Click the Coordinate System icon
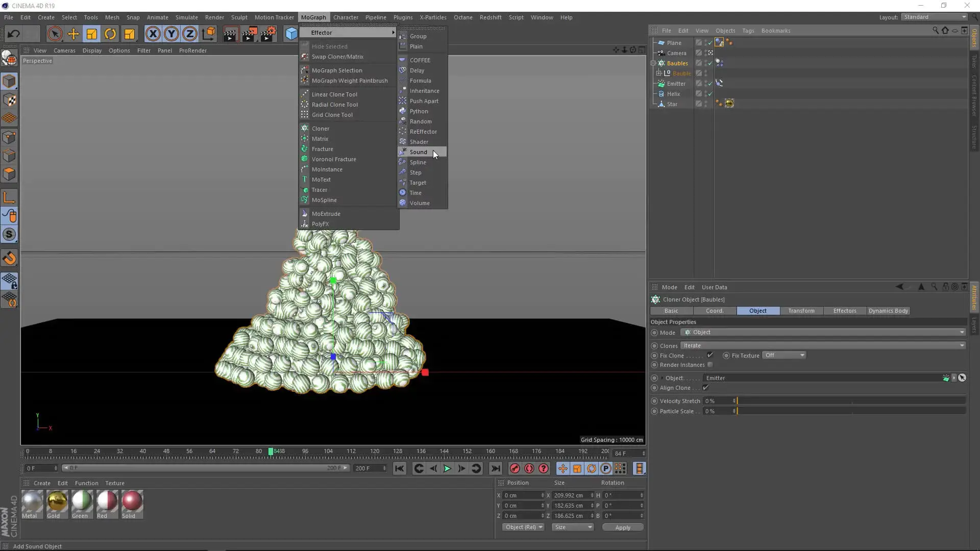Viewport: 980px width, 551px height. coord(208,34)
